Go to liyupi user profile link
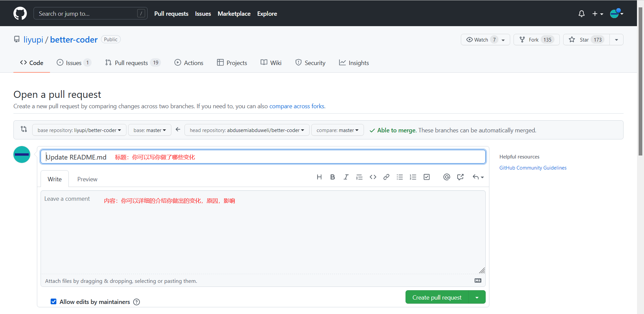 [x=33, y=40]
